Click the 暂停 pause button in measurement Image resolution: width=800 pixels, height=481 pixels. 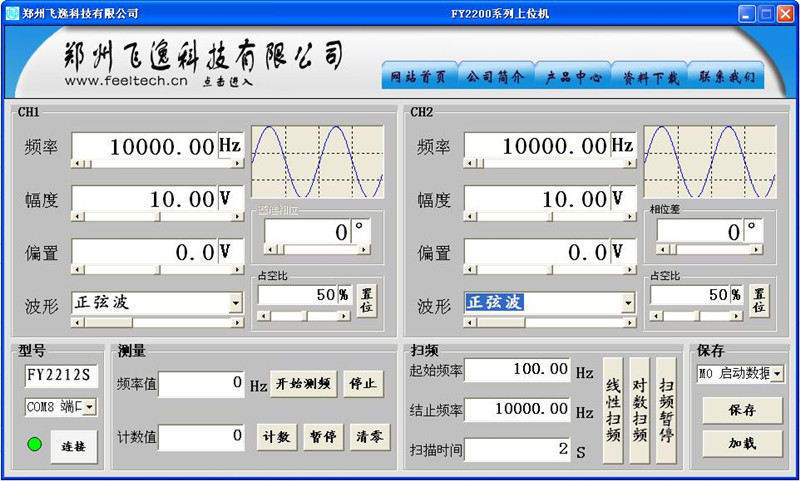pyautogui.click(x=323, y=437)
